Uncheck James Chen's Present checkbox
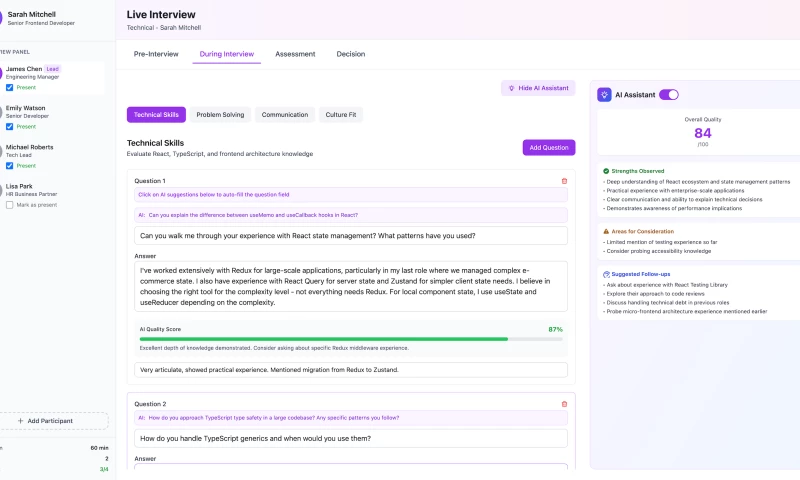Viewport: 800px width, 480px height. [x=10, y=87]
